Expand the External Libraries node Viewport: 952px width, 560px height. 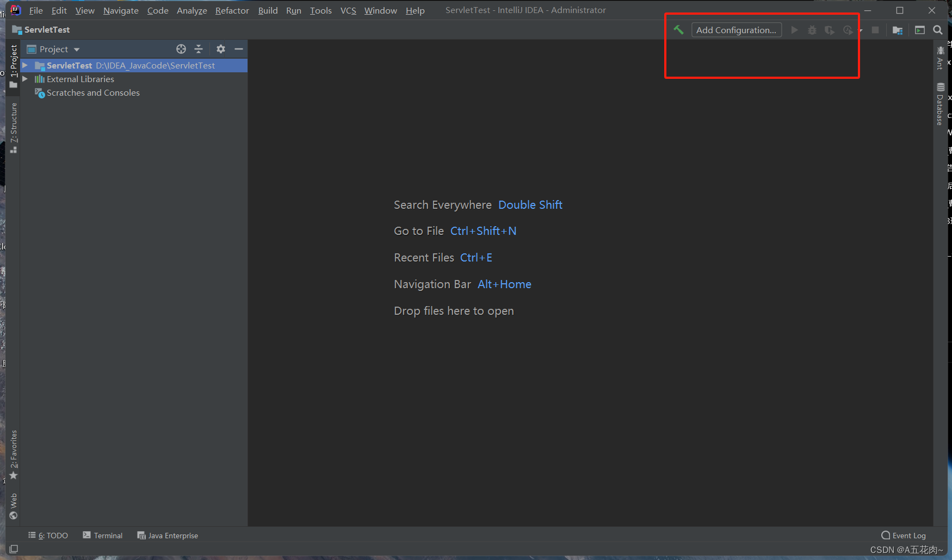point(24,79)
